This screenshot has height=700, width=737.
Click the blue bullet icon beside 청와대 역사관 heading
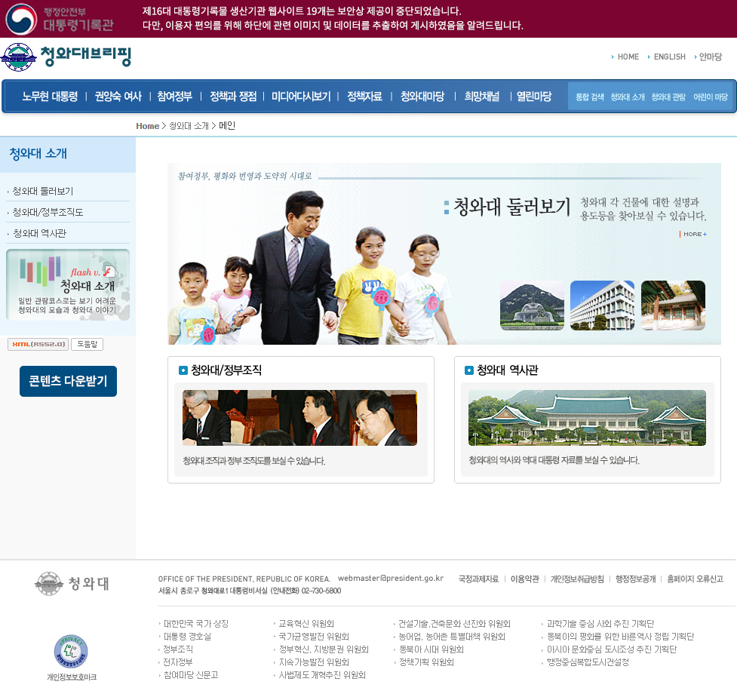[x=468, y=370]
